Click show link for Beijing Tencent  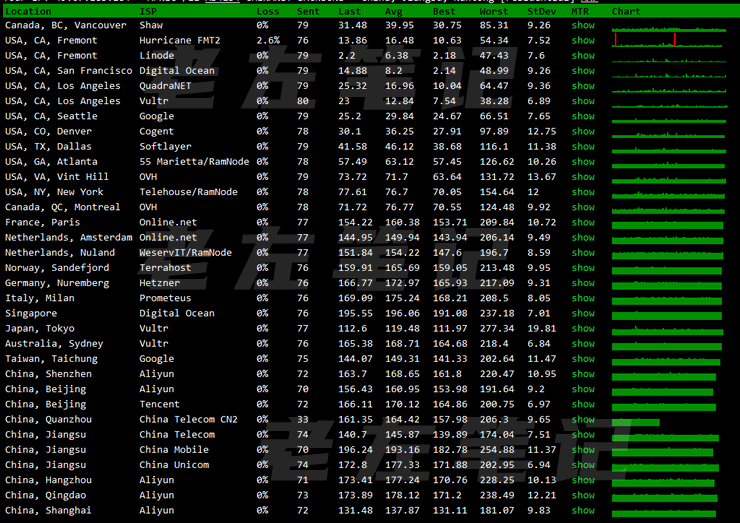click(582, 404)
